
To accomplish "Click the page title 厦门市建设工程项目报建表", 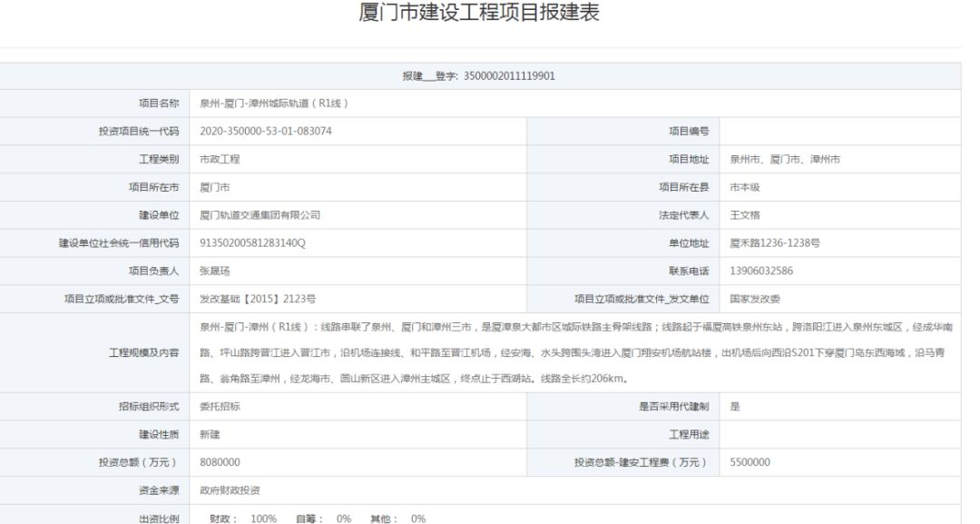I will [480, 14].
